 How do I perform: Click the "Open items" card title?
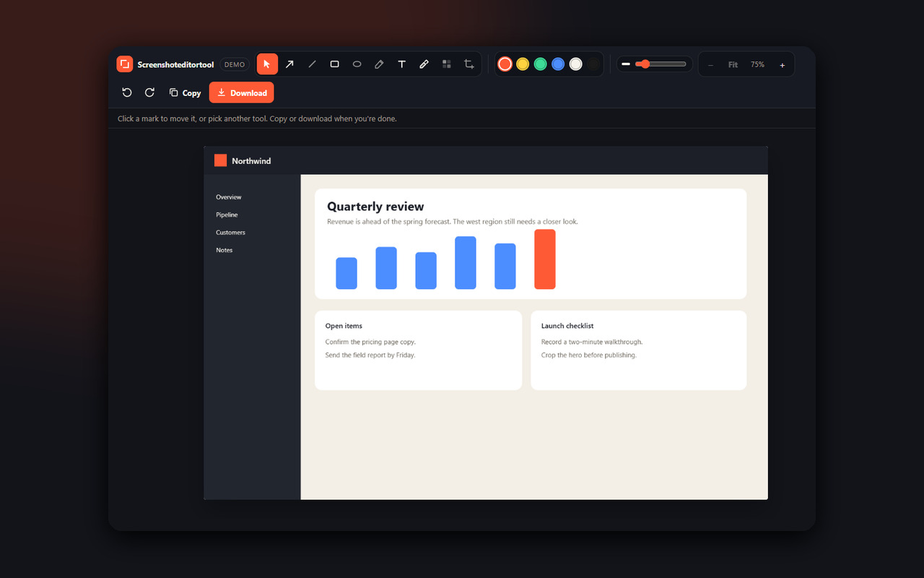[x=344, y=326]
